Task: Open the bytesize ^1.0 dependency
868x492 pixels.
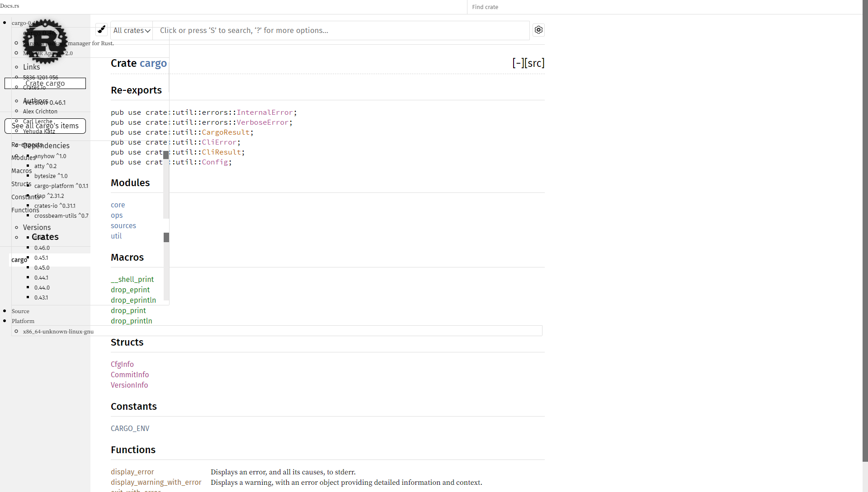Action: (x=51, y=176)
